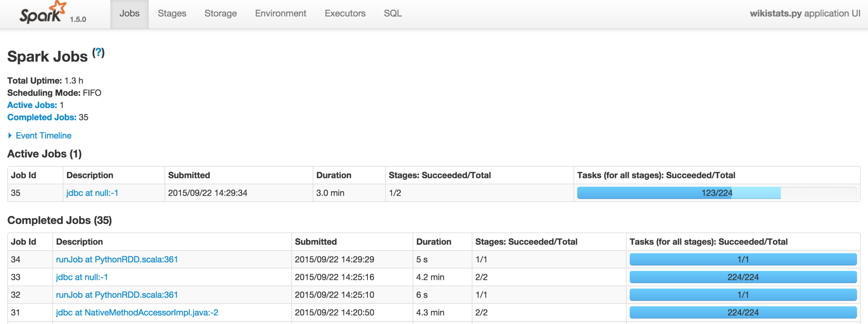Sort active jobs by Submitted column header
Viewport: 868px width, 324px height.
click(x=189, y=175)
